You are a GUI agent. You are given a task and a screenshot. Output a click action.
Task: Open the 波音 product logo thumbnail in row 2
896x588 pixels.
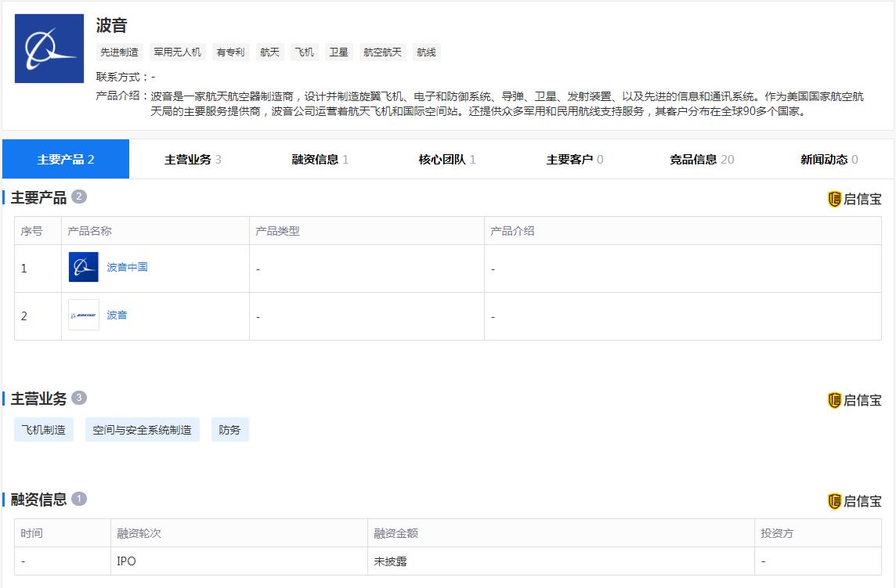(84, 315)
